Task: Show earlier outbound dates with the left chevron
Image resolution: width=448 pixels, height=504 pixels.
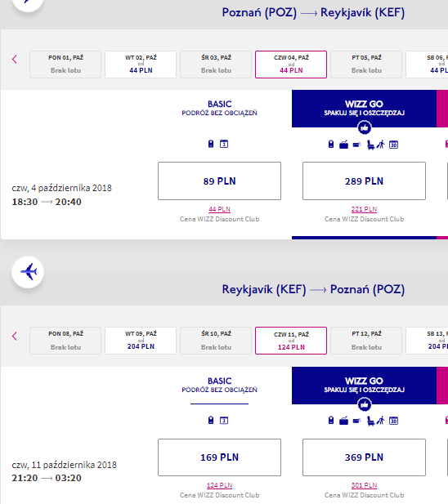Action: click(15, 59)
